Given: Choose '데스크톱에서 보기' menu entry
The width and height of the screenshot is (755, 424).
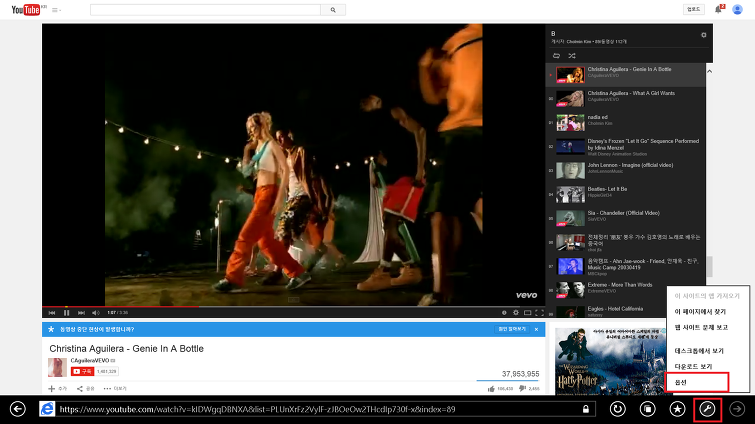Looking at the screenshot, I should pos(699,351).
